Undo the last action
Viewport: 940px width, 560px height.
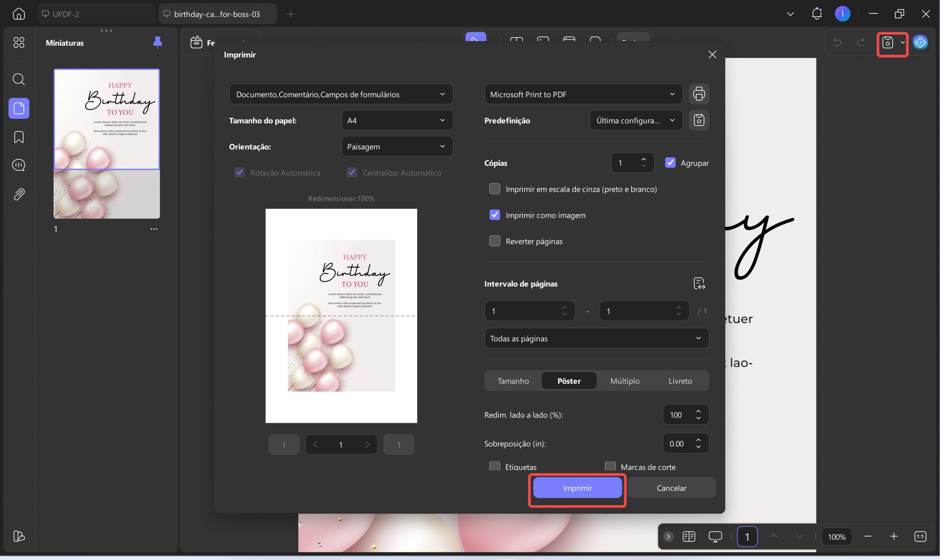pyautogui.click(x=838, y=42)
